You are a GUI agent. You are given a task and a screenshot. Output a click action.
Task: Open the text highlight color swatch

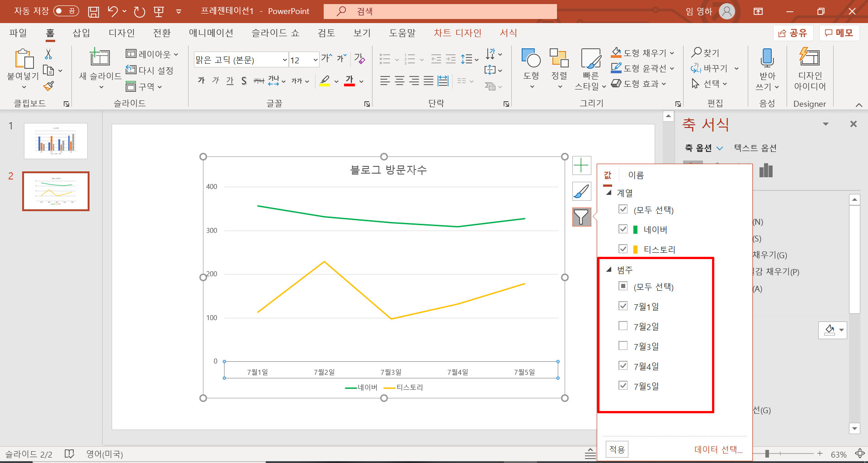(325, 81)
